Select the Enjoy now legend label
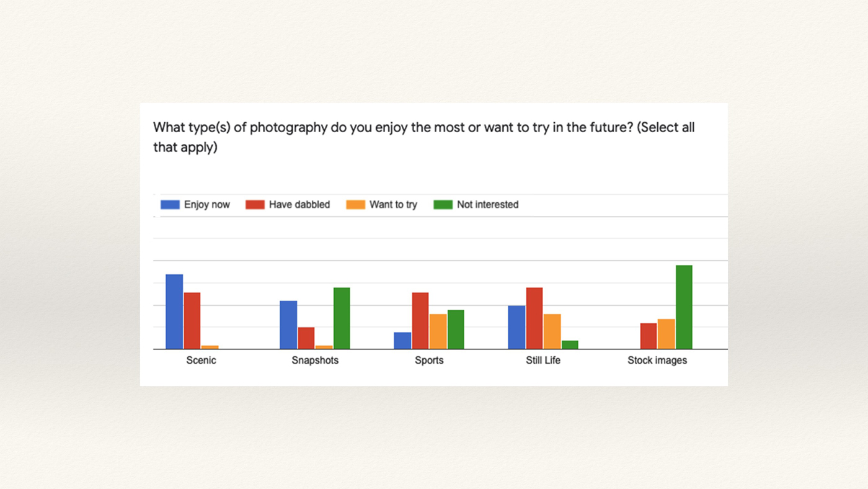This screenshot has width=868, height=489. [206, 205]
